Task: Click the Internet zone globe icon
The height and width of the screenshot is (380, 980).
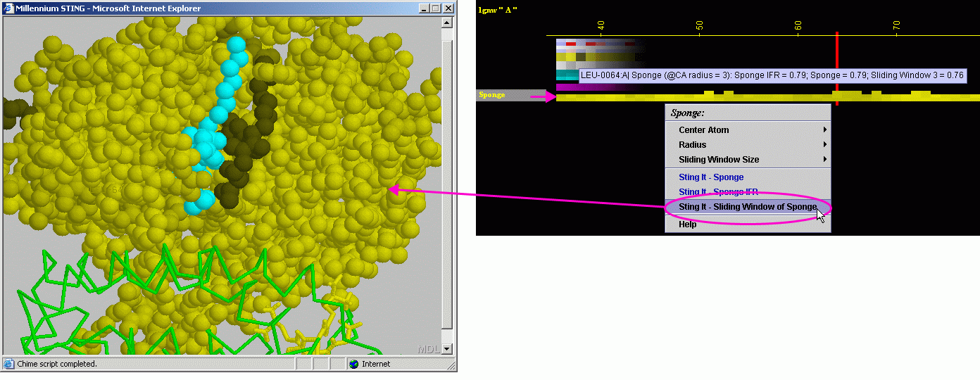Action: (x=353, y=364)
